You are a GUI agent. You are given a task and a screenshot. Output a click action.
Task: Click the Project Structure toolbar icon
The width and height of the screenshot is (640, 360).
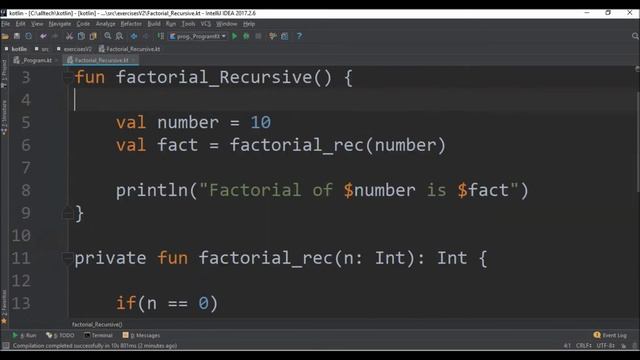coord(284,36)
